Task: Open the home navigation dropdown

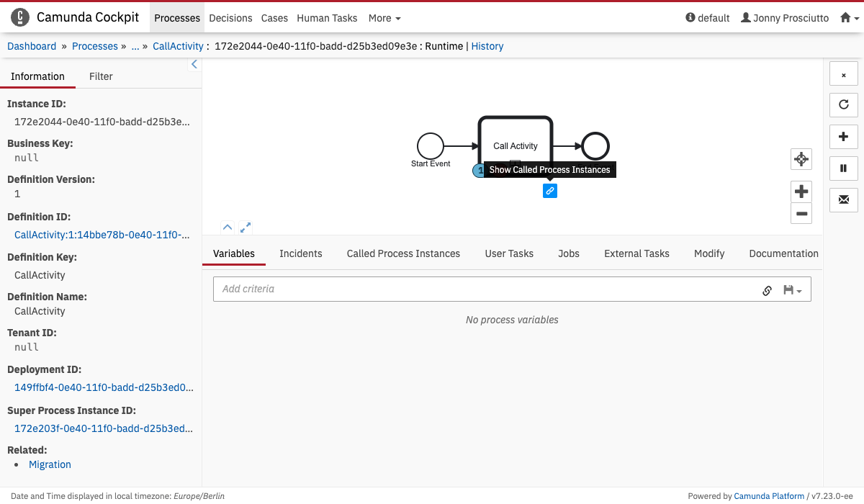Action: [848, 18]
